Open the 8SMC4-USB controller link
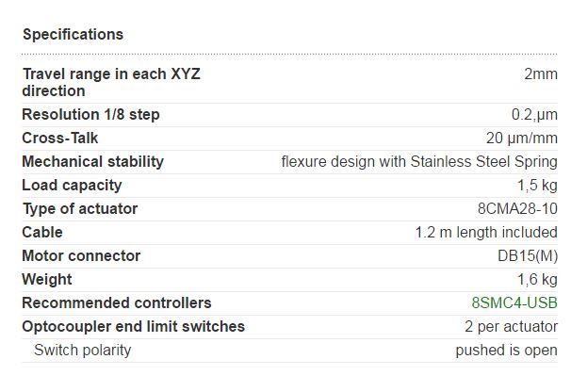This screenshot has width=571, height=392. tap(514, 302)
